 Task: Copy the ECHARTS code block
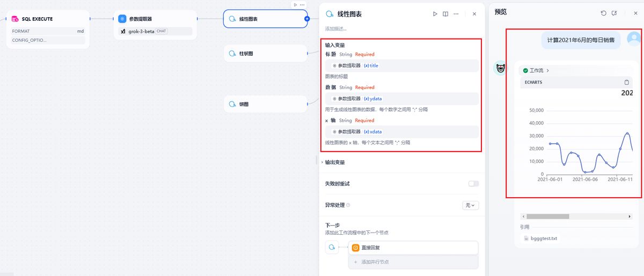(x=626, y=83)
